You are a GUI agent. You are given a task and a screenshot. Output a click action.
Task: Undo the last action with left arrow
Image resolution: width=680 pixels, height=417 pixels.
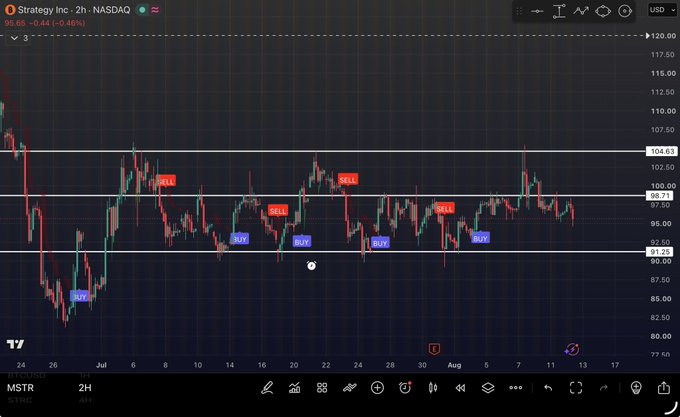click(548, 388)
